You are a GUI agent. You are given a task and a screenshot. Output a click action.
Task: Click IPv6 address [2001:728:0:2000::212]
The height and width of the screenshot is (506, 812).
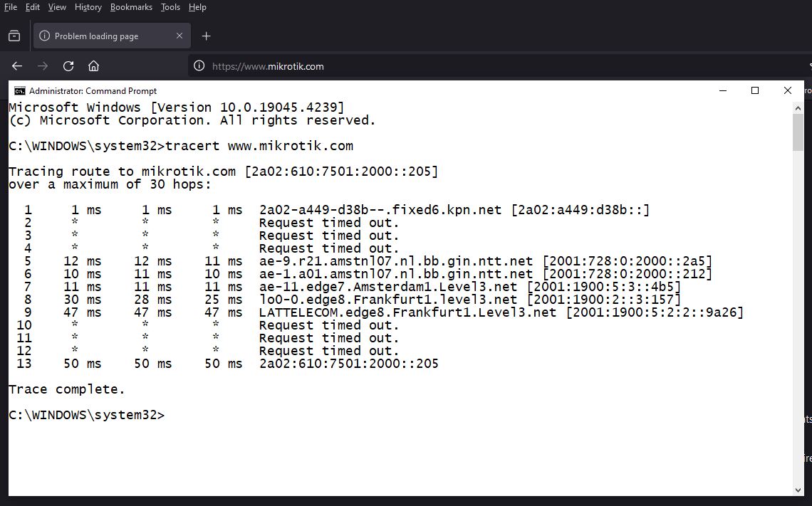click(x=627, y=274)
